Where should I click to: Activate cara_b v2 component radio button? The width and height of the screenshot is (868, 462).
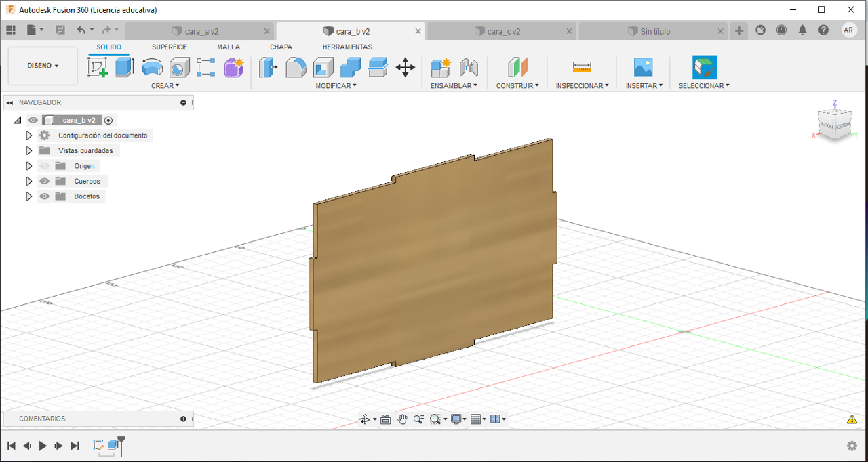pyautogui.click(x=108, y=120)
